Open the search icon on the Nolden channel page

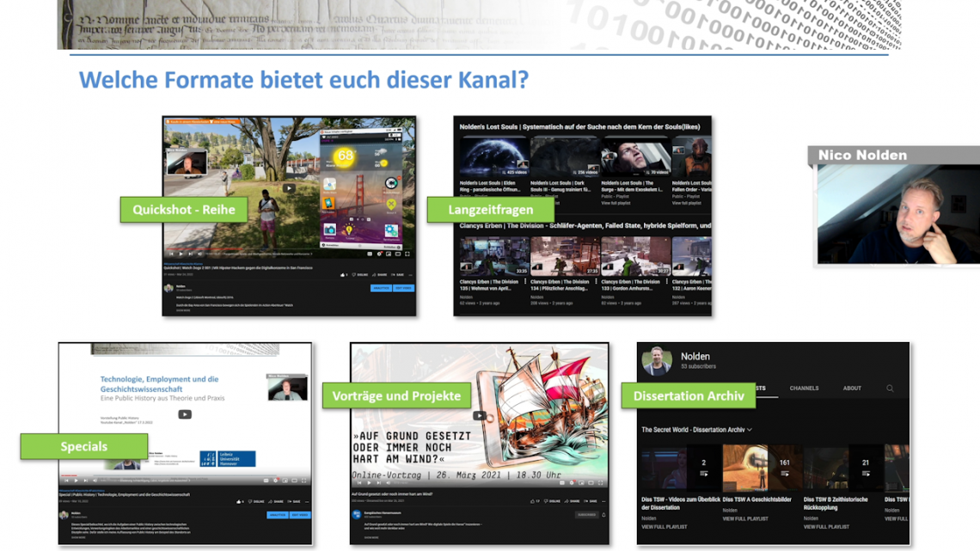(x=890, y=389)
